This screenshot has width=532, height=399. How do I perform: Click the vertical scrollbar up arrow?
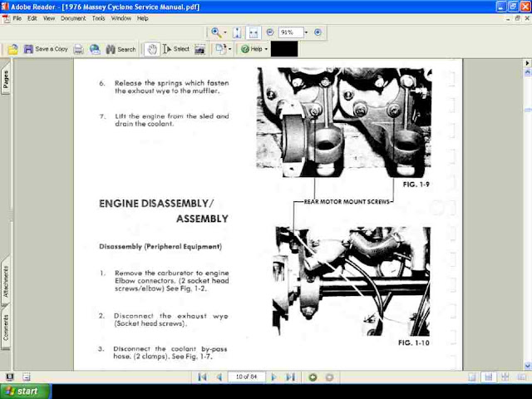click(528, 72)
